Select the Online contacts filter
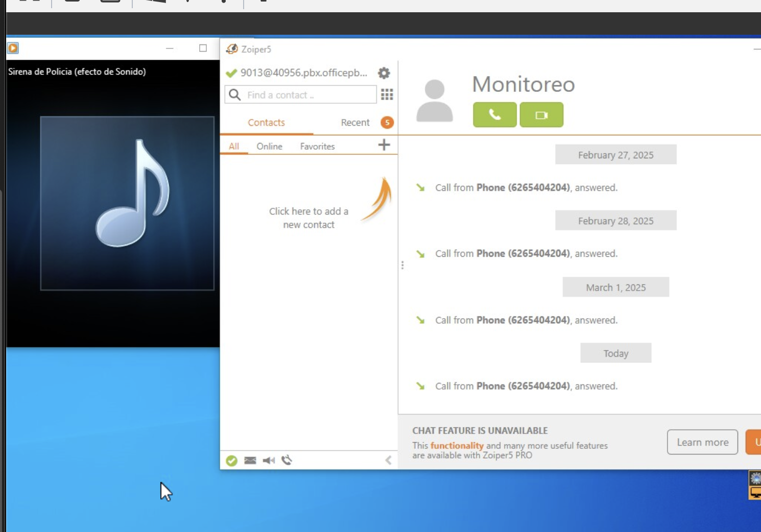The width and height of the screenshot is (761, 532). (x=269, y=147)
